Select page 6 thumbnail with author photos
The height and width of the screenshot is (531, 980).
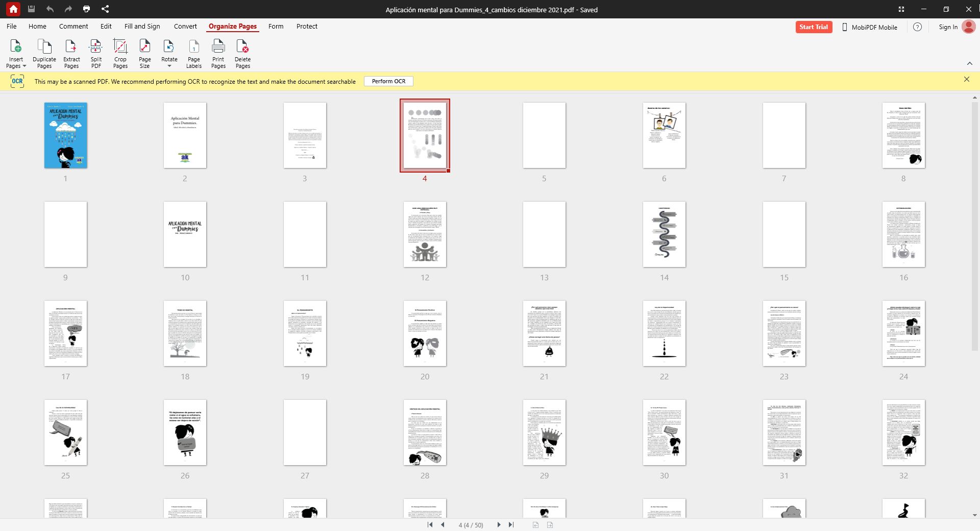pos(664,135)
